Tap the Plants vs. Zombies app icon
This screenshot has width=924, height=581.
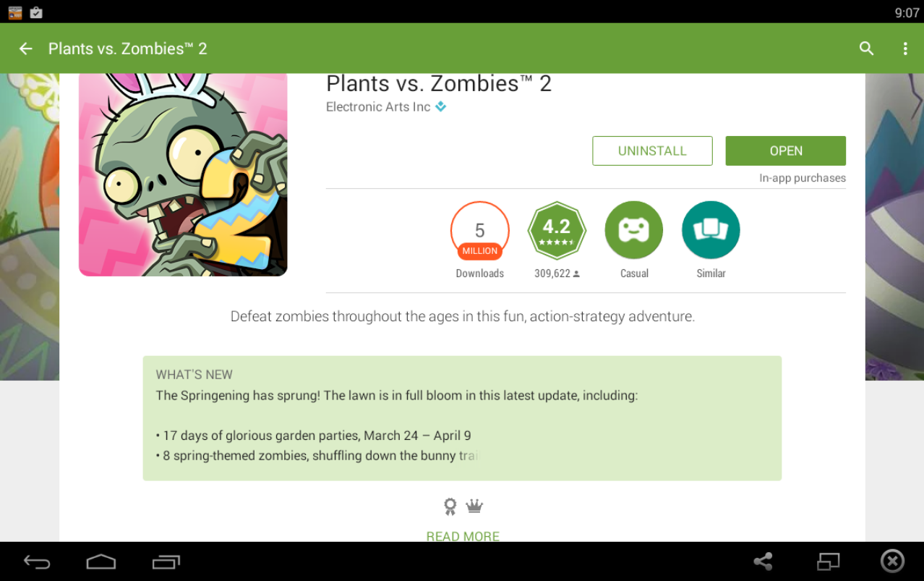[x=183, y=174]
